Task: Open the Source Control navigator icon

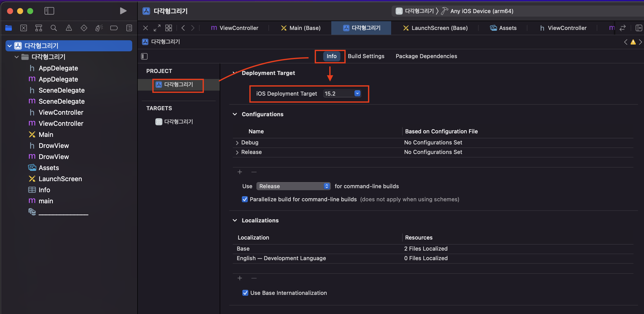Action: 24,28
